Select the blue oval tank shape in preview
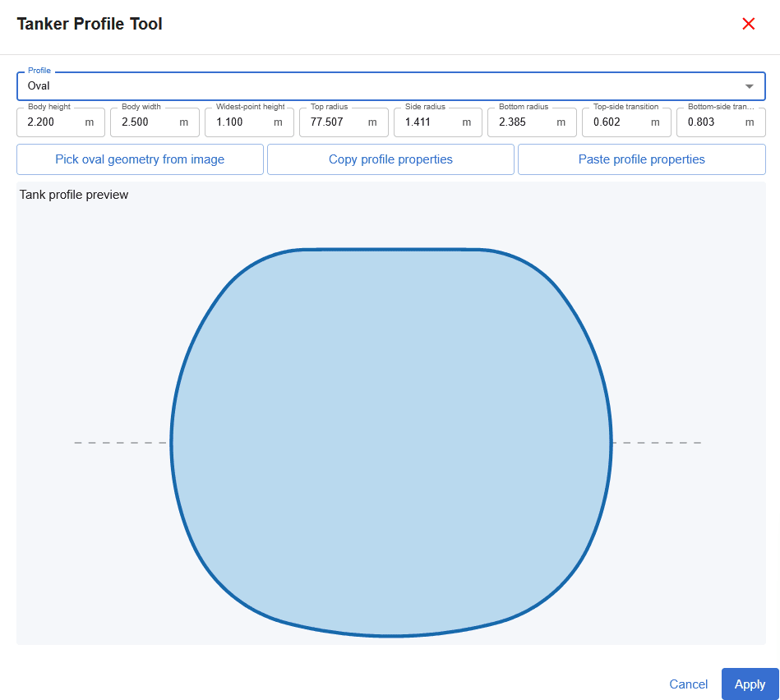Screen dimensions: 780x700 (391, 443)
